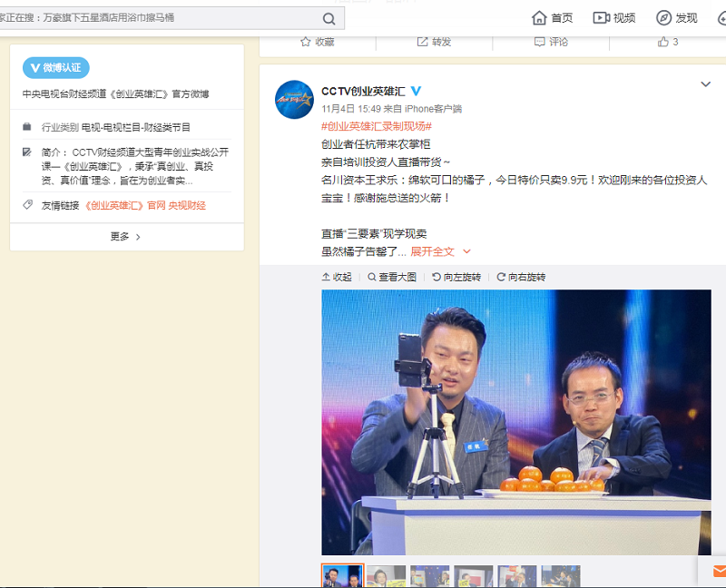Click the search magnifier icon

pos(329,18)
